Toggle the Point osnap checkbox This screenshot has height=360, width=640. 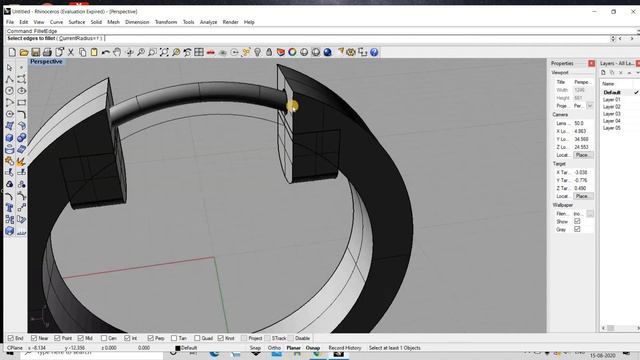pos(58,338)
